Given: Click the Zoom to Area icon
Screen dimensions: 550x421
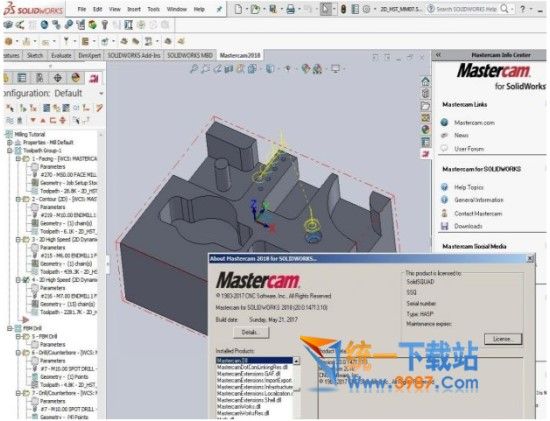Looking at the screenshot, I should coord(205,68).
